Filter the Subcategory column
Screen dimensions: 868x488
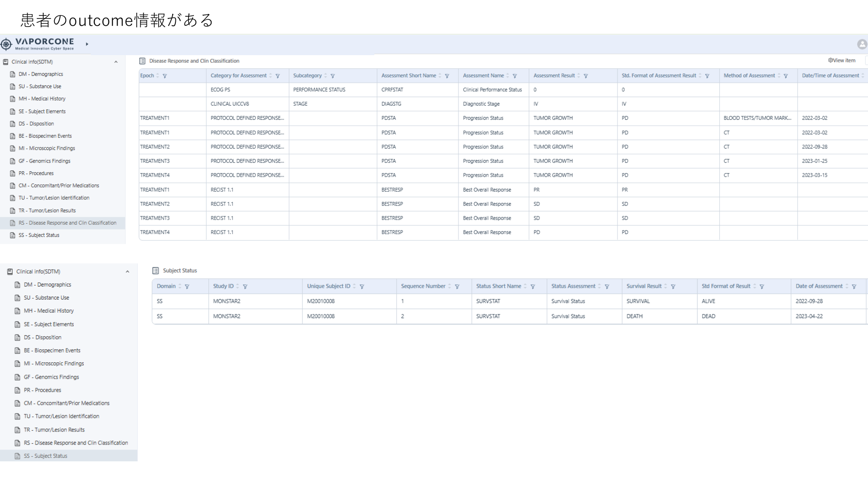tap(333, 76)
